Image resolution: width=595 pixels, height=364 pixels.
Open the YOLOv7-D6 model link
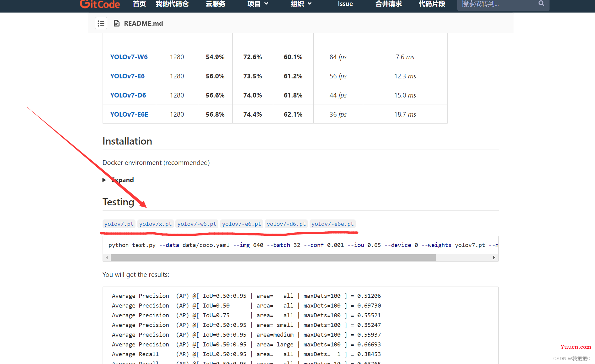click(x=128, y=95)
